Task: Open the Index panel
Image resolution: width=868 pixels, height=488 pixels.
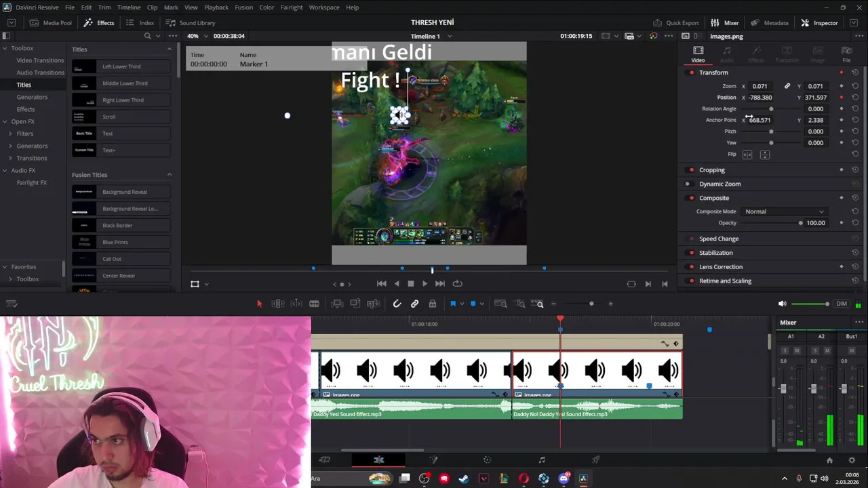Action: click(140, 23)
